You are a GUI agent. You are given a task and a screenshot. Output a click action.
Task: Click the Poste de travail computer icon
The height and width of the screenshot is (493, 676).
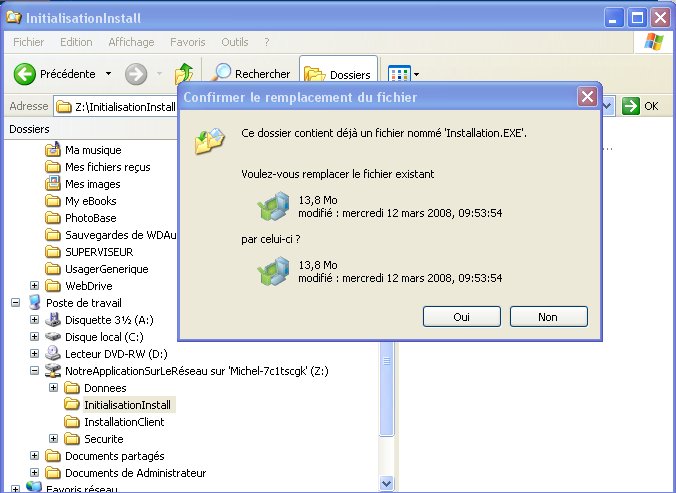[x=34, y=303]
